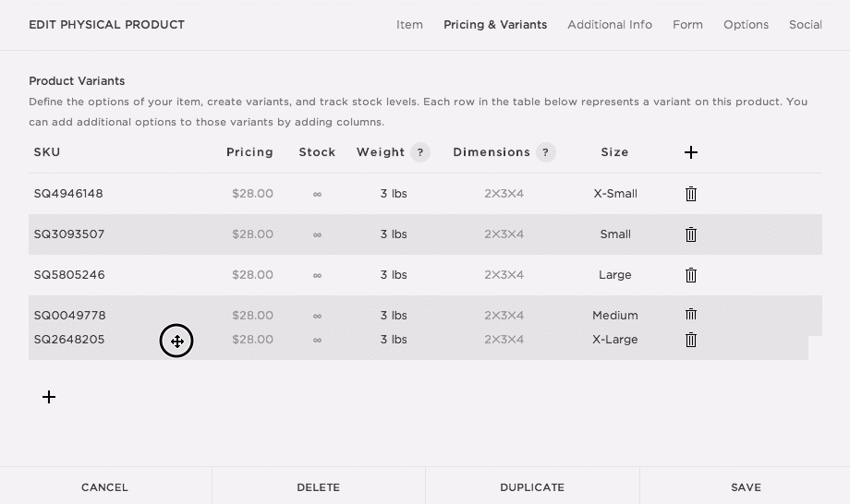Screen dimensions: 850x504
Task: Open the Social tab
Action: (805, 25)
